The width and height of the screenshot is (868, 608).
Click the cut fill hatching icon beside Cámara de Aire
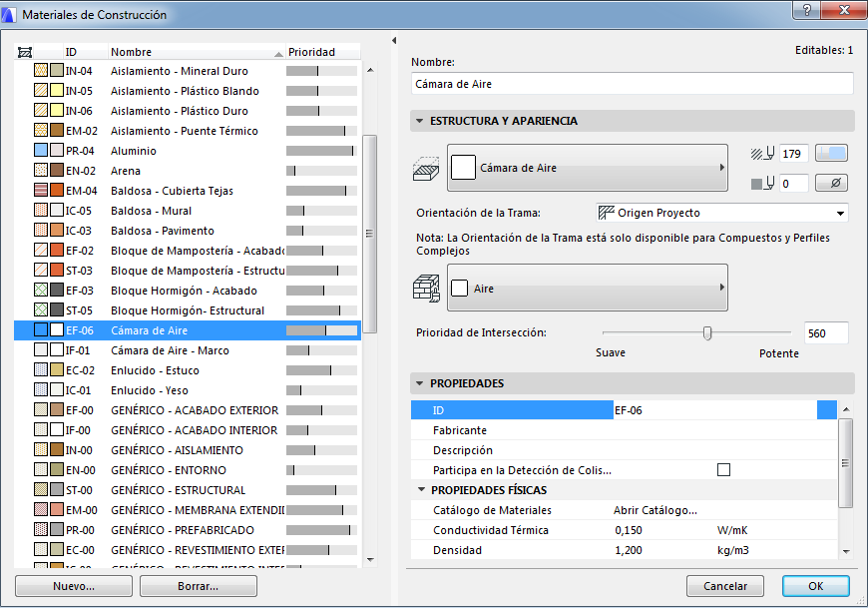point(426,169)
